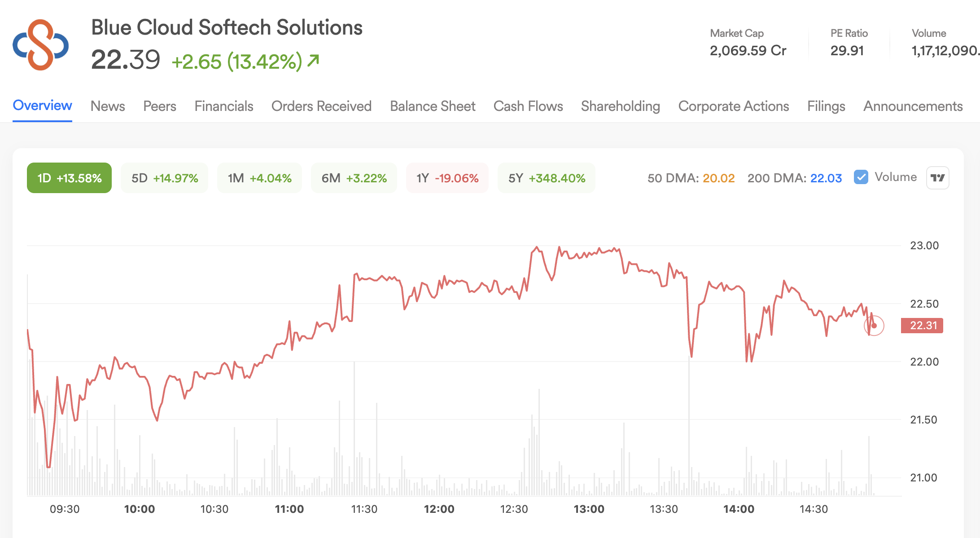Screen dimensions: 980x538
Task: Open the News tab
Action: point(108,106)
